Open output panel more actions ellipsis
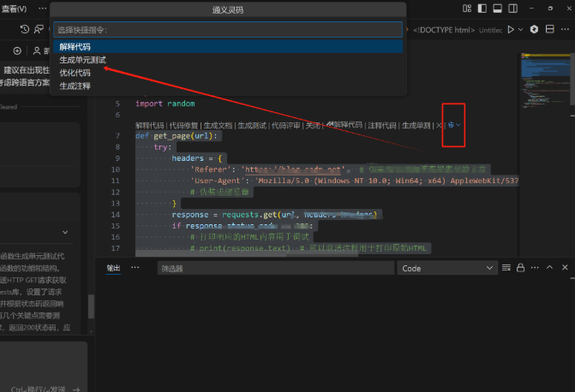The image size is (575, 392). click(x=535, y=268)
